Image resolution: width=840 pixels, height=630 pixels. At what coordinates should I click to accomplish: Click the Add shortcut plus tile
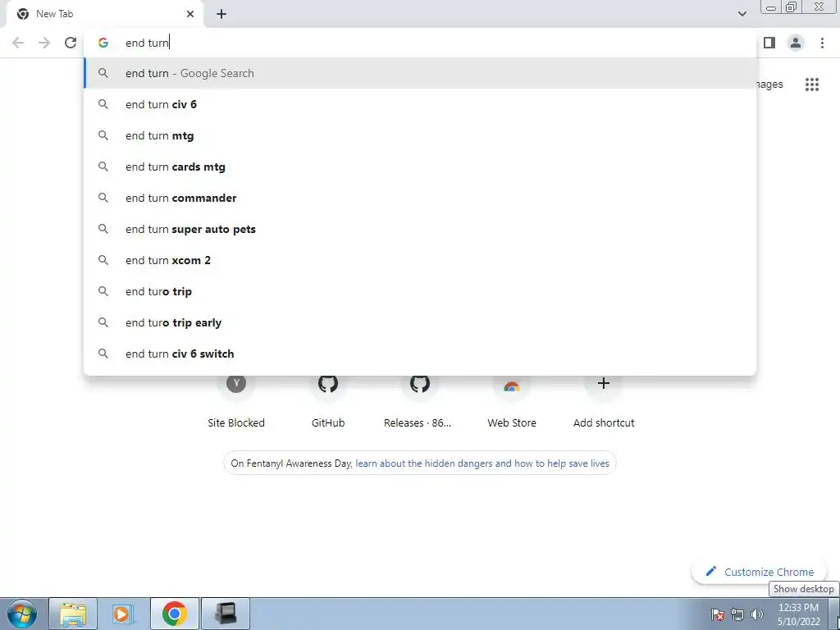[604, 402]
